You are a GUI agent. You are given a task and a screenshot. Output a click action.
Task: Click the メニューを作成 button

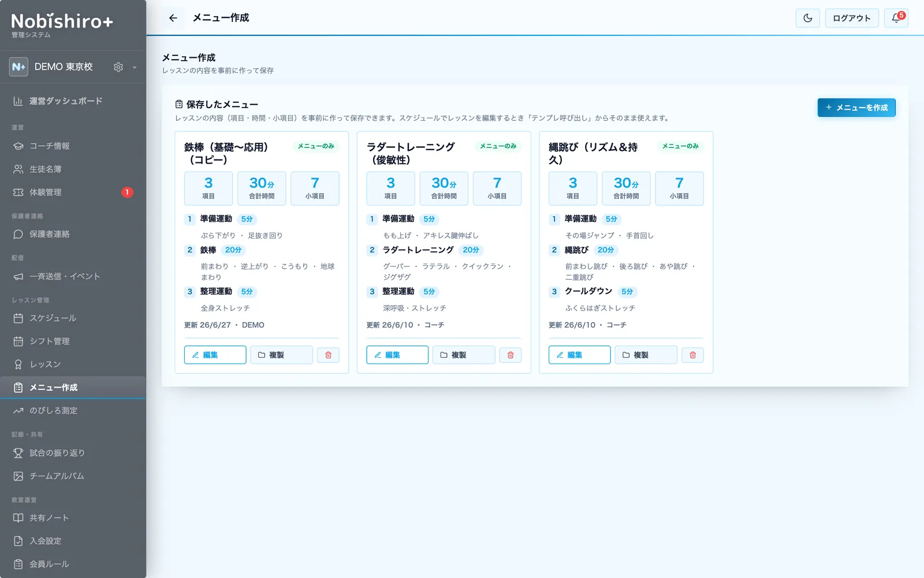point(856,108)
